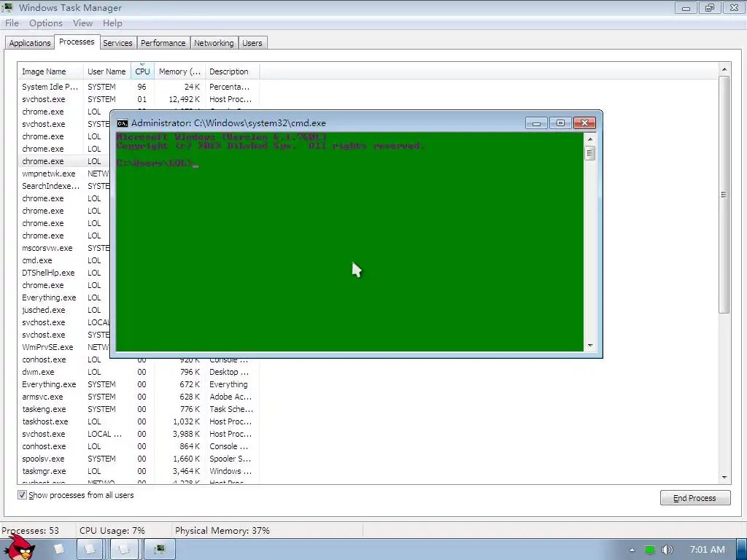
Task: Restore down the Task Manager window
Action: [710, 8]
